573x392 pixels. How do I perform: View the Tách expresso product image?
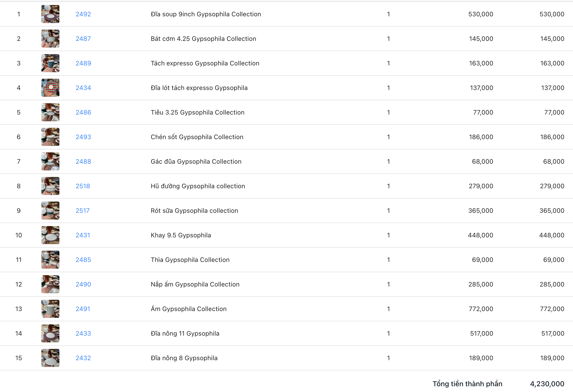point(50,63)
